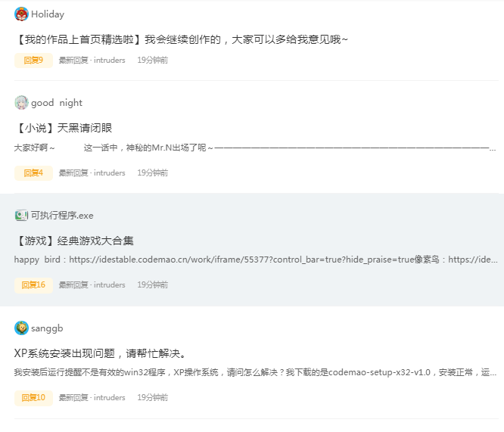
Task: Open the 可执行程序.exe user avatar
Action: coord(21,216)
